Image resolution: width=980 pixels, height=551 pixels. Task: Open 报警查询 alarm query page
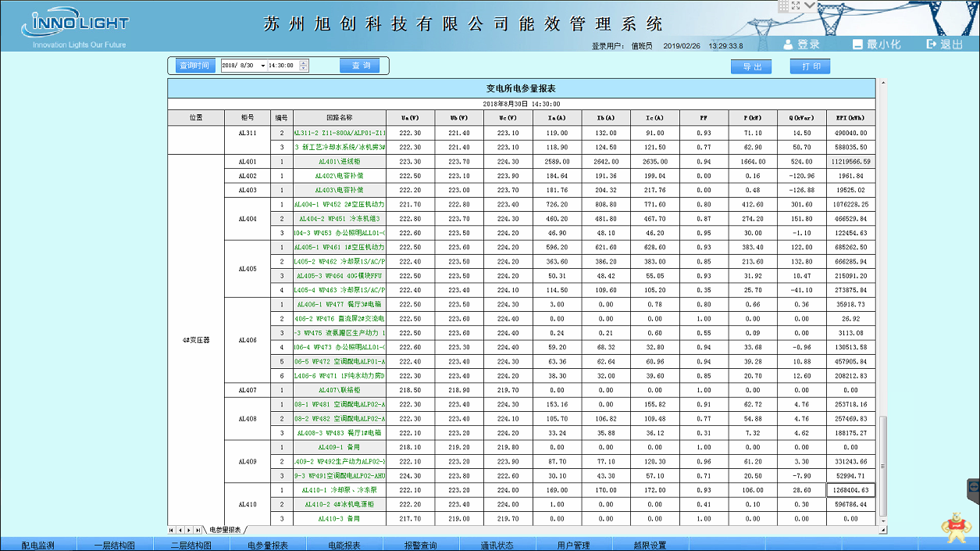[x=420, y=545]
